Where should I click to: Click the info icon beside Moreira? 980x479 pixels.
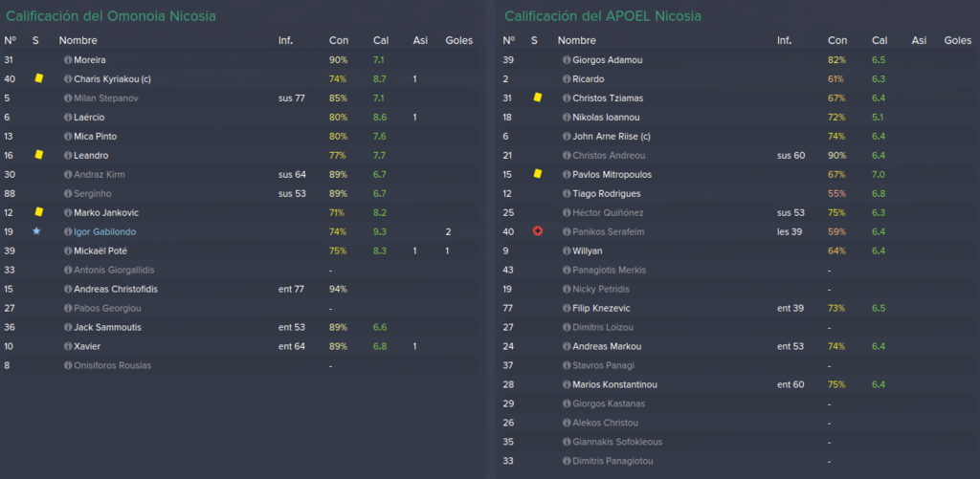coord(68,60)
